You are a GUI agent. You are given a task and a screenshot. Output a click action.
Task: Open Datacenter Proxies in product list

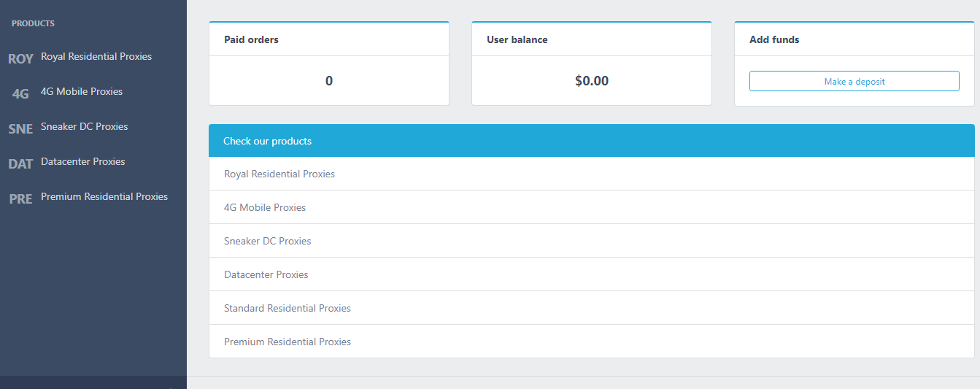pyautogui.click(x=266, y=274)
